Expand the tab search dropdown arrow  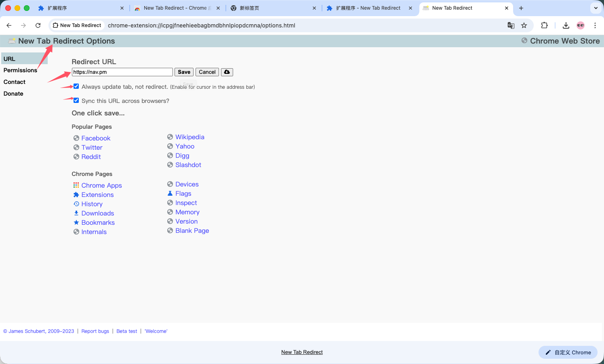(596, 8)
